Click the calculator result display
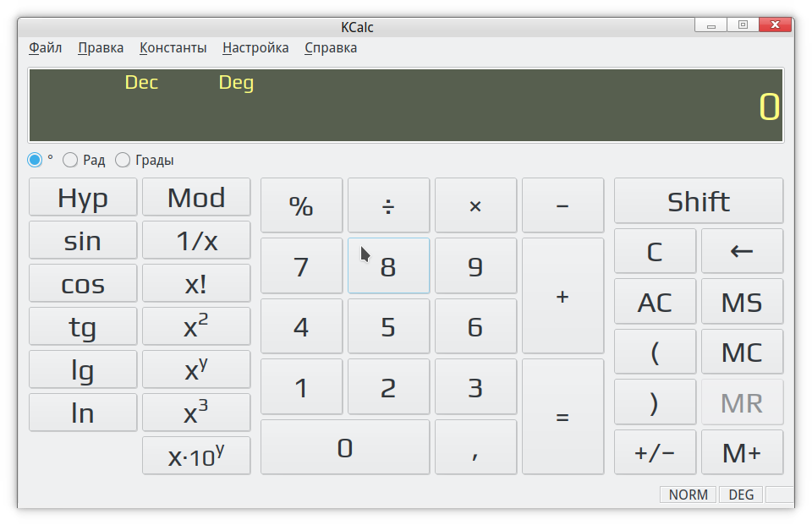Viewport: 812px width, 525px height. click(x=406, y=106)
